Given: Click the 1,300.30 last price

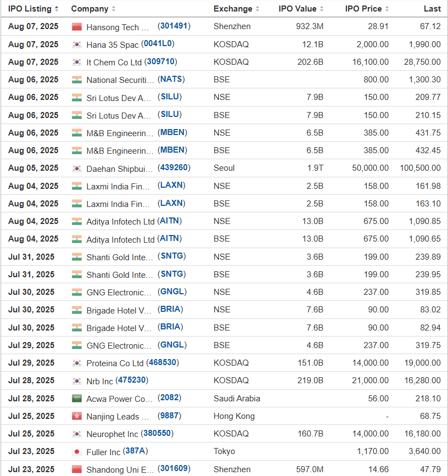Looking at the screenshot, I should click(424, 80).
